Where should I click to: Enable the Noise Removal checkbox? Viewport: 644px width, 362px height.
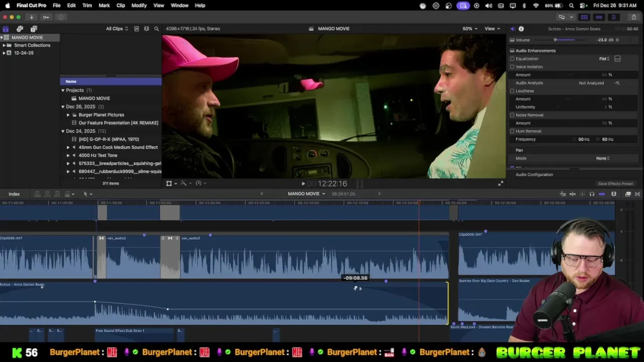point(512,115)
